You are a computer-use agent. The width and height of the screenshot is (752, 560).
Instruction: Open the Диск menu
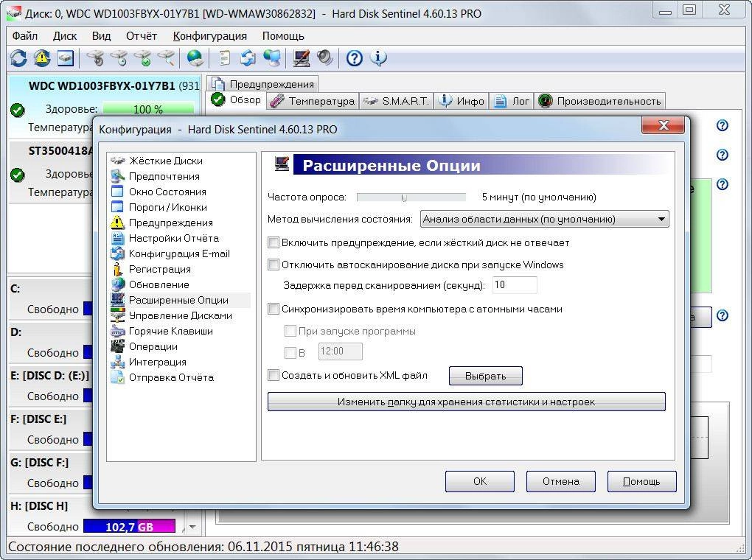point(65,36)
